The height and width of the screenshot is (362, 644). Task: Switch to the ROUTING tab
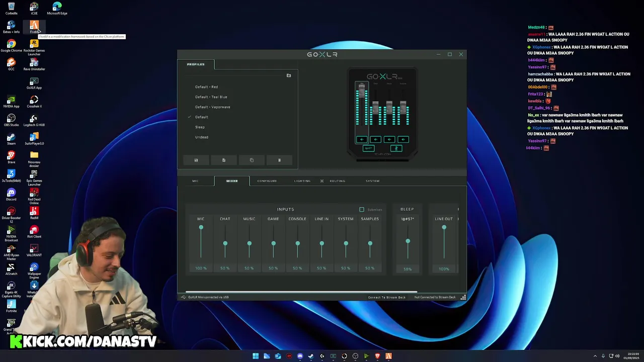338,181
